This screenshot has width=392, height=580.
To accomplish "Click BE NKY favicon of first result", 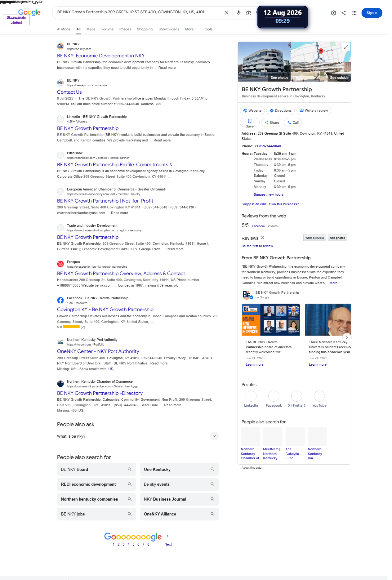I will tap(60, 46).
